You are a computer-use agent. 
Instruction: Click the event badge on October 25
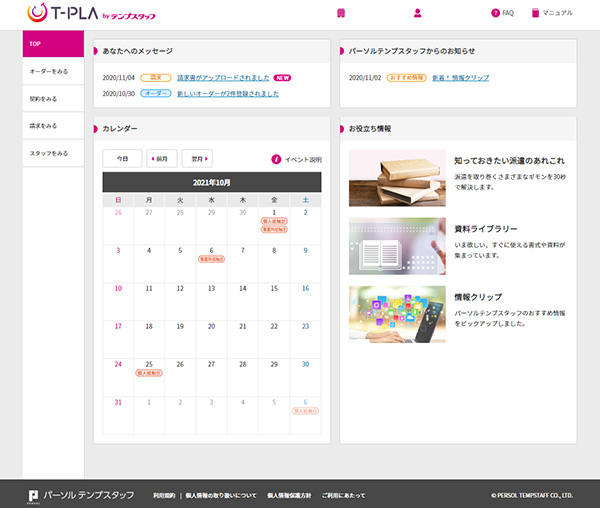149,373
